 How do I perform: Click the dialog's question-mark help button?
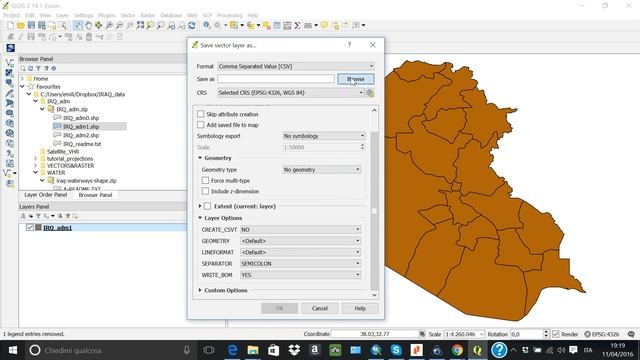coord(349,45)
